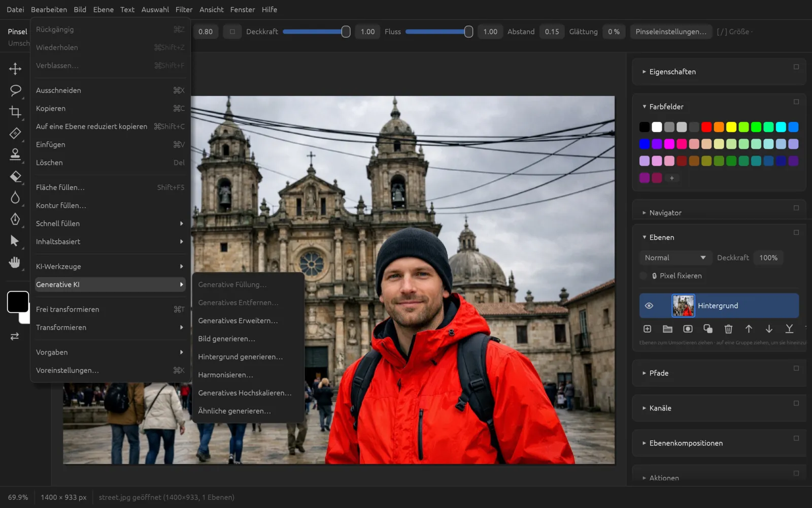Open KI-Werkzeuge submenu
The height and width of the screenshot is (508, 812).
click(x=110, y=266)
